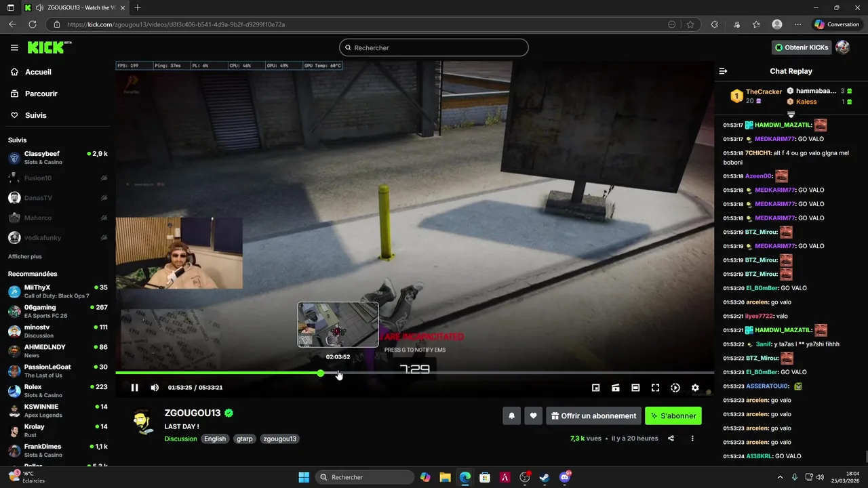The image size is (868, 488).
Task: Switch to theater mode
Action: pos(635,388)
